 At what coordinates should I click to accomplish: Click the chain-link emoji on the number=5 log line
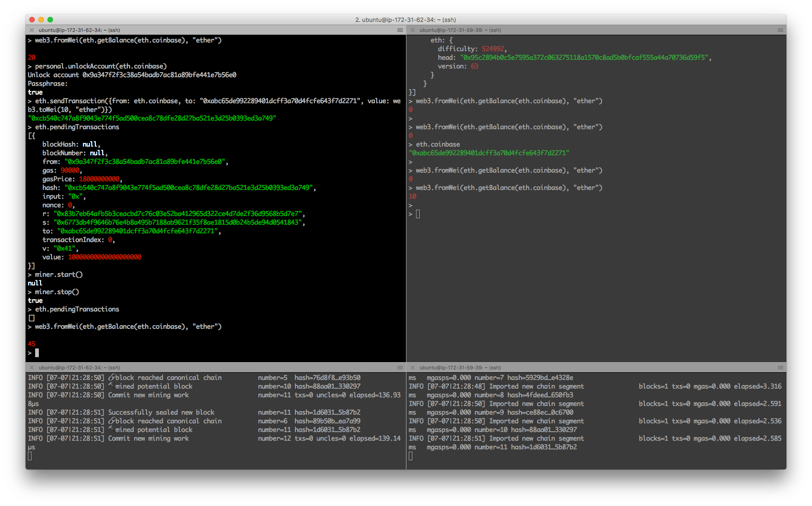click(111, 378)
